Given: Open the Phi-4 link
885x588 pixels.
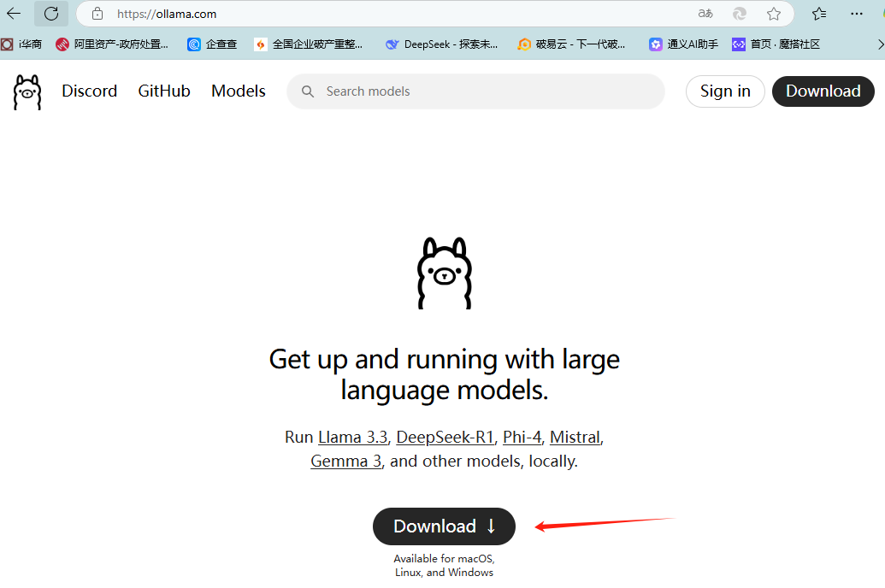Looking at the screenshot, I should [522, 438].
